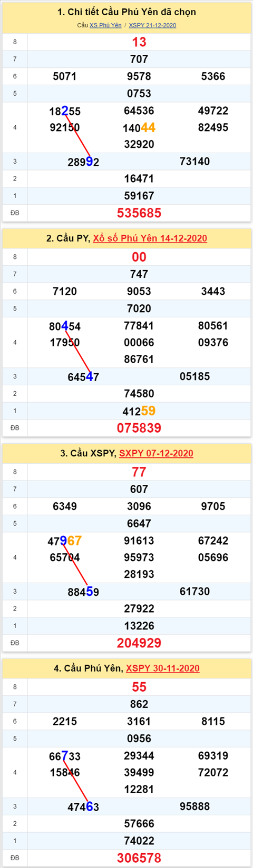Click the number 73140

pos(195,162)
